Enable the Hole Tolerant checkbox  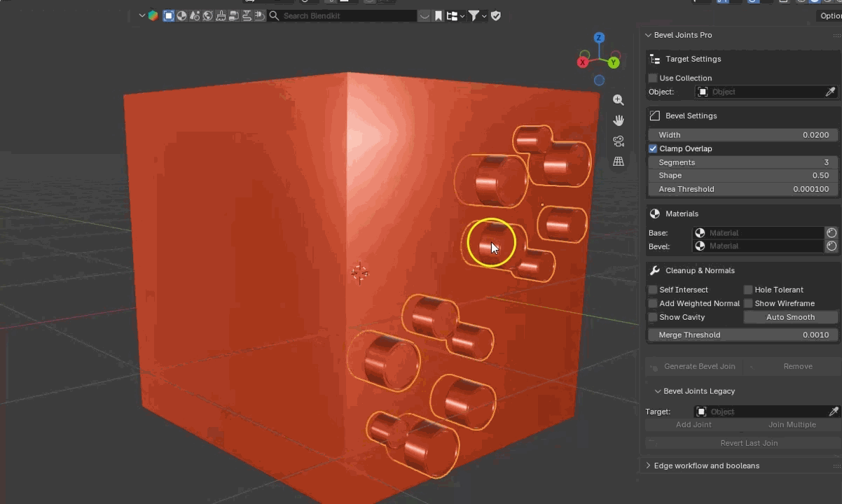coord(748,290)
